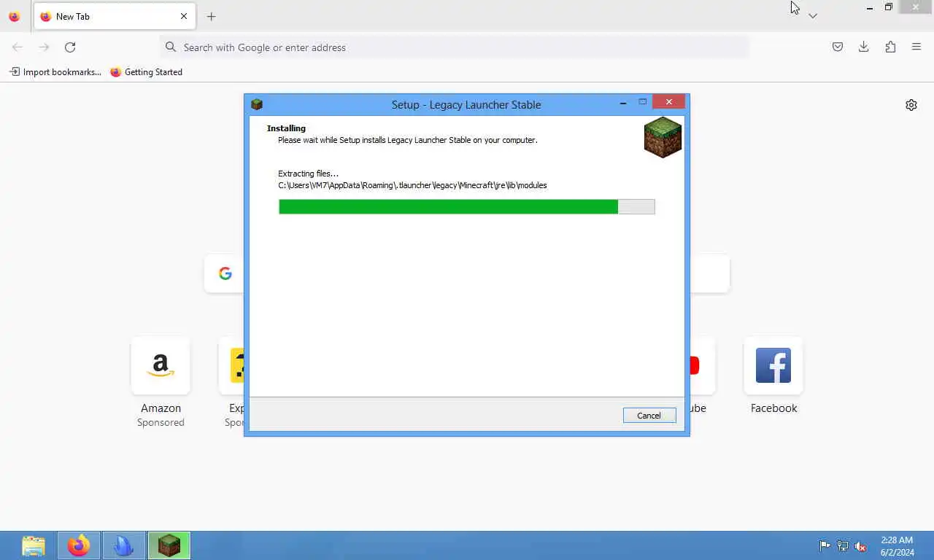Reload the current page

click(70, 47)
